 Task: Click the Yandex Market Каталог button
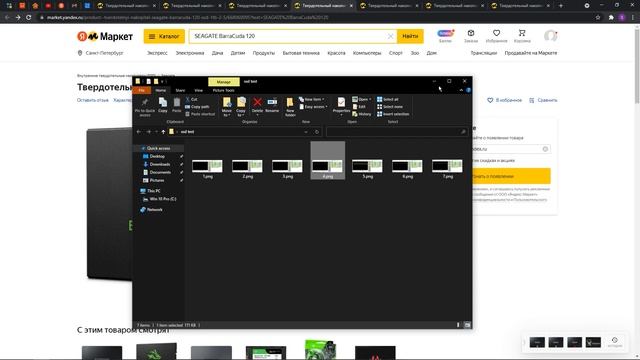pos(164,36)
